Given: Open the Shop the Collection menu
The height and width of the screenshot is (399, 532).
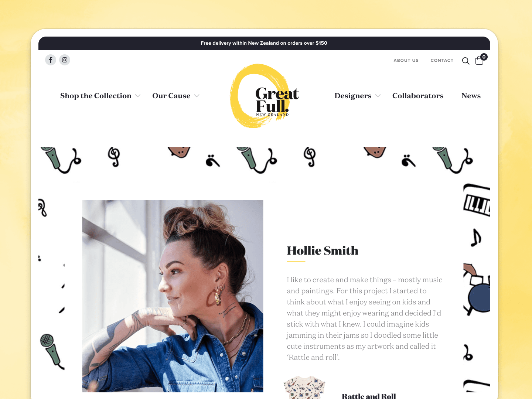Looking at the screenshot, I should coord(96,96).
